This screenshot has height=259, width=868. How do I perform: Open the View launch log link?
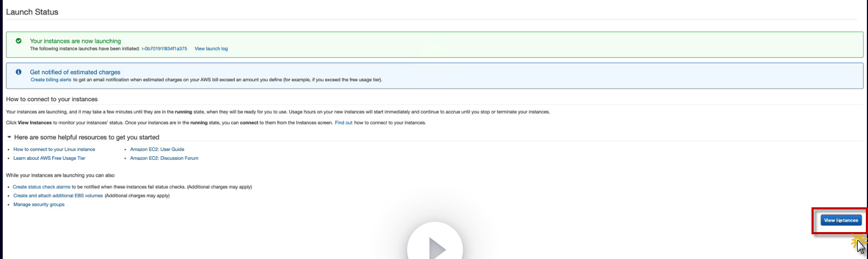211,48
